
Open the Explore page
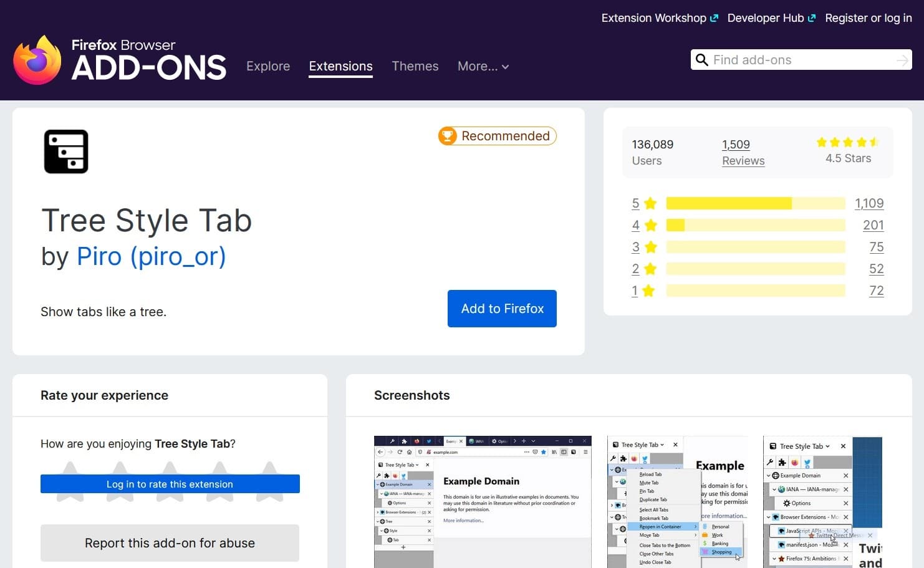coord(268,66)
